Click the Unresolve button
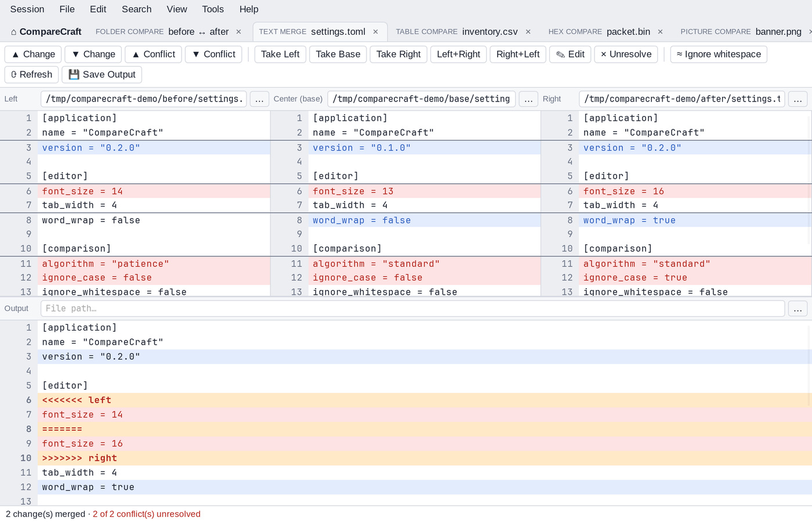 [626, 54]
